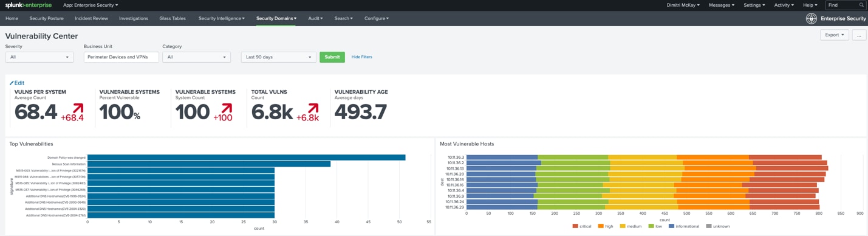Open the Severity dropdown
Image resolution: width=868 pixels, height=236 pixels.
[39, 57]
